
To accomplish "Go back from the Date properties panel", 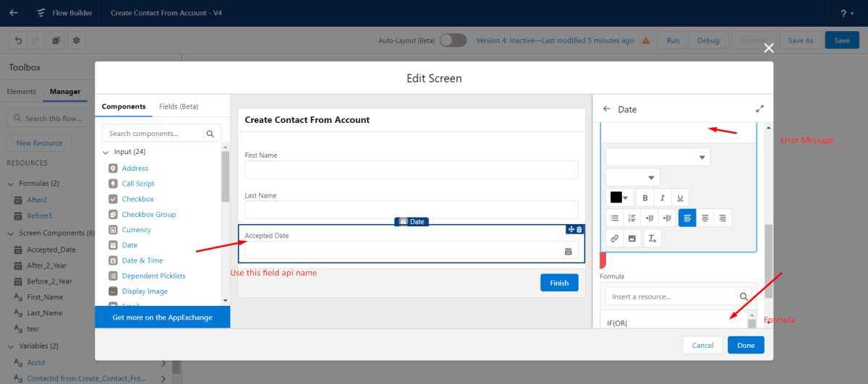I will [606, 108].
